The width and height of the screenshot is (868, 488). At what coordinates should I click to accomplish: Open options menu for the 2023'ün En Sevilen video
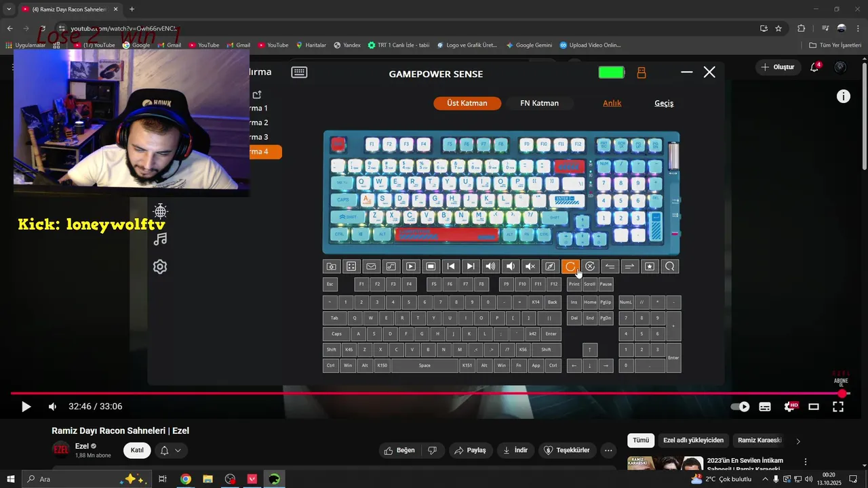tap(806, 462)
